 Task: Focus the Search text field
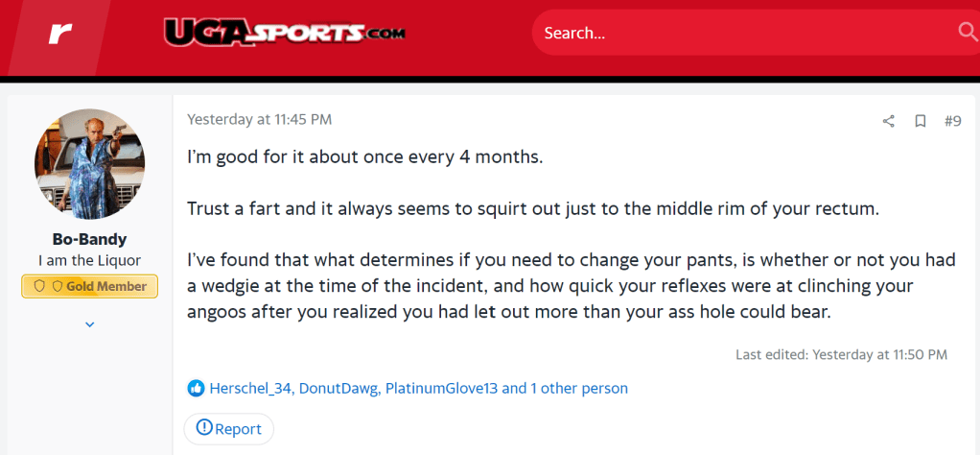click(738, 34)
